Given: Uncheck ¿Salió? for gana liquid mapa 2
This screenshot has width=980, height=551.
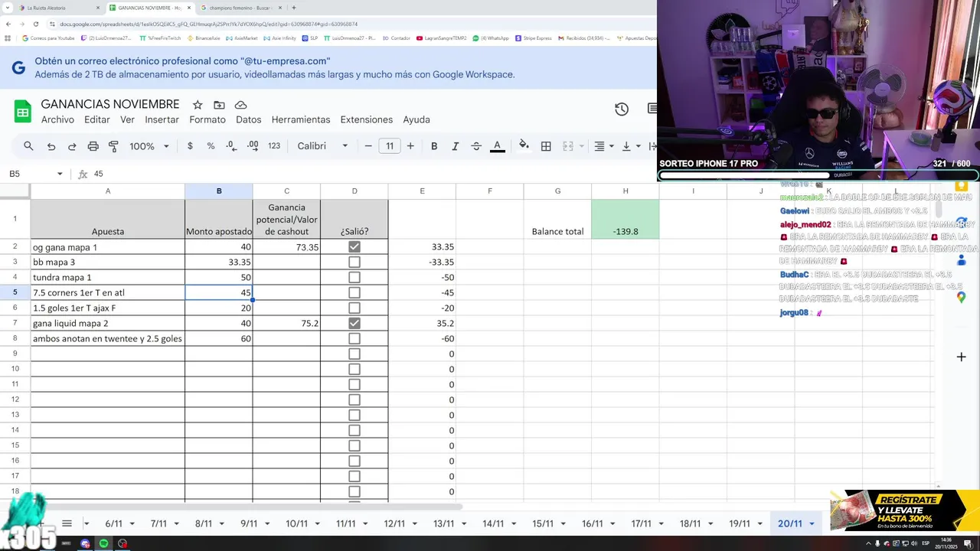Looking at the screenshot, I should click(x=354, y=323).
